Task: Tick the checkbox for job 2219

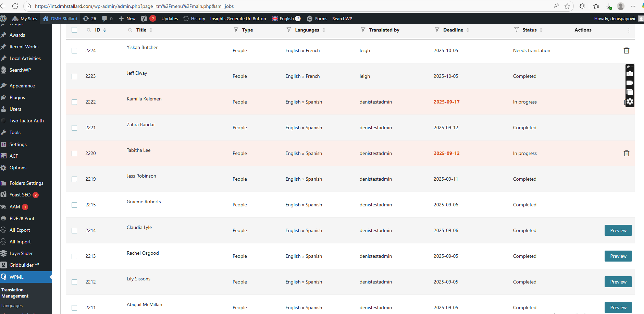Action: point(74,179)
